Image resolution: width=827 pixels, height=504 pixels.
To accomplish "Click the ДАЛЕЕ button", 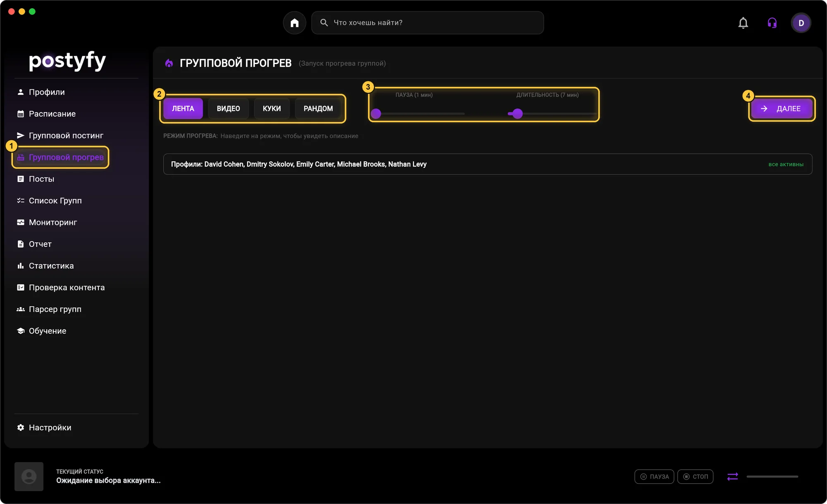I will pos(782,109).
